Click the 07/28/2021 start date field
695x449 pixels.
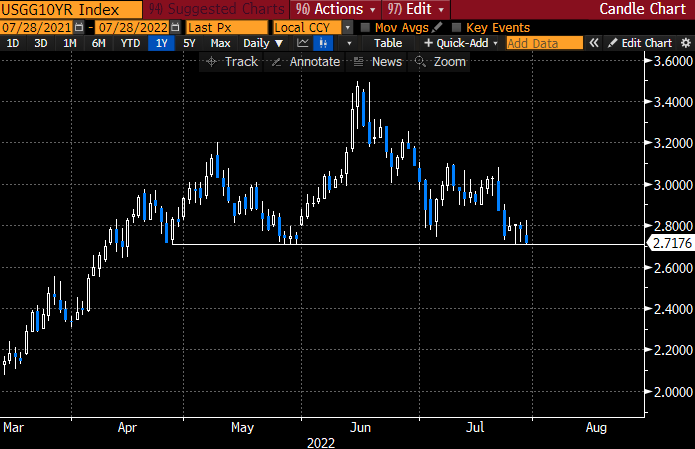tap(36, 27)
